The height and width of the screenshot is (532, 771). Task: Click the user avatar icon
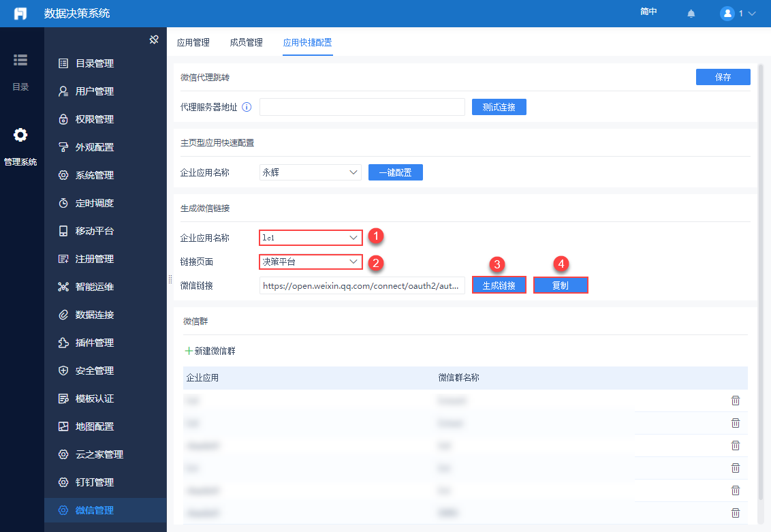tap(727, 13)
